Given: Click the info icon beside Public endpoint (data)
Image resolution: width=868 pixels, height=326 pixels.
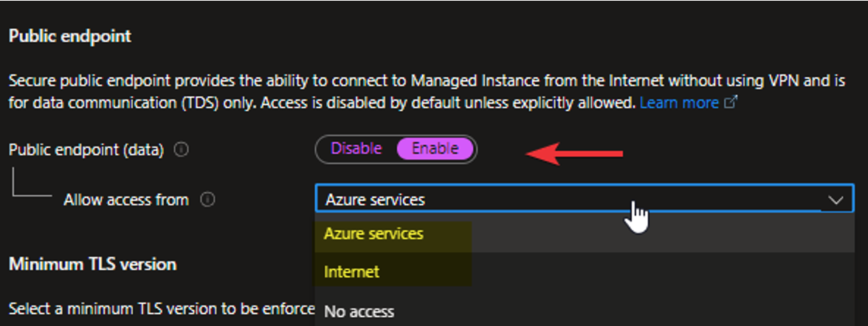Looking at the screenshot, I should [x=181, y=149].
